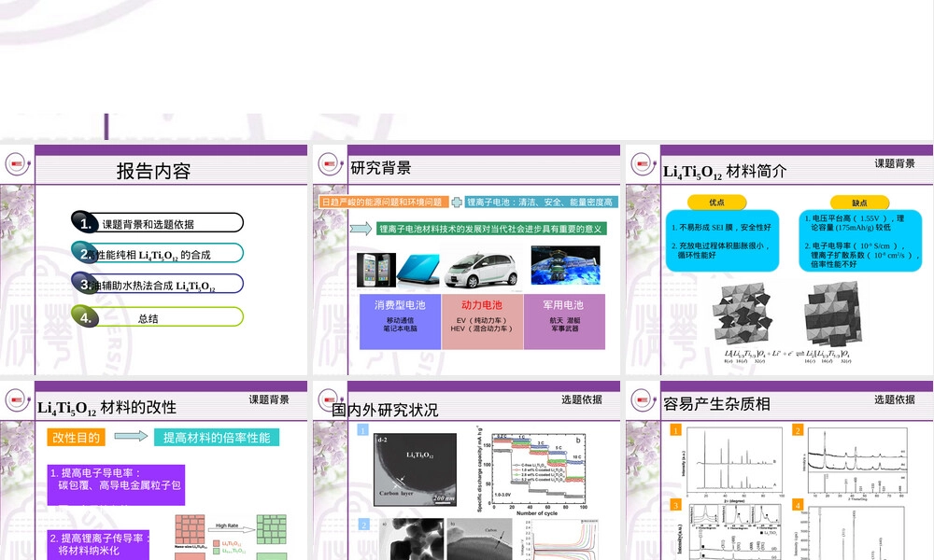Click the plus sign between the banners
Image resolution: width=934 pixels, height=560 pixels.
(x=457, y=203)
